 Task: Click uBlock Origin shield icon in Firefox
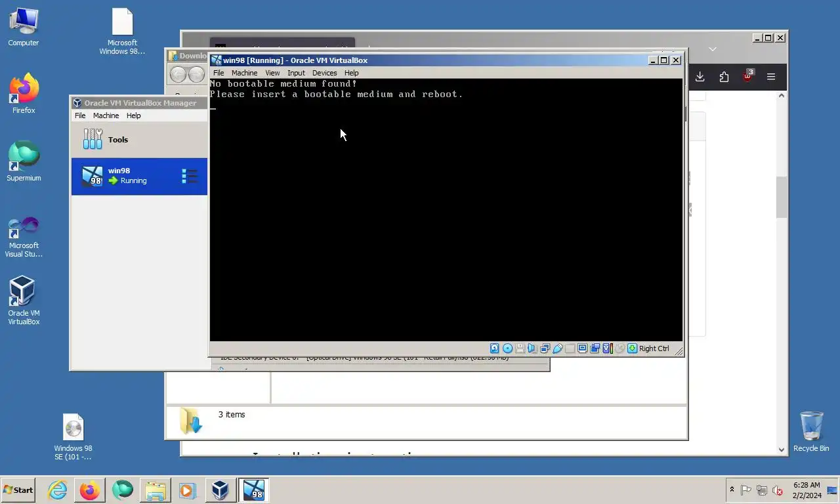747,77
